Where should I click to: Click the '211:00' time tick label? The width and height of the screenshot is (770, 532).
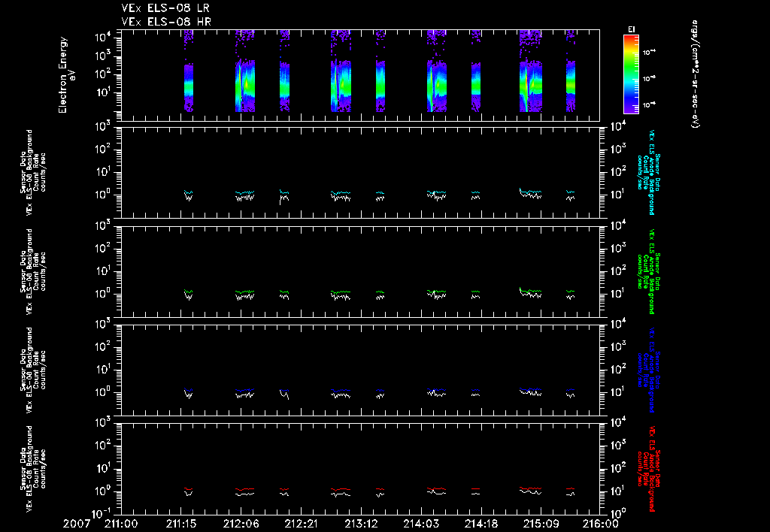121,524
